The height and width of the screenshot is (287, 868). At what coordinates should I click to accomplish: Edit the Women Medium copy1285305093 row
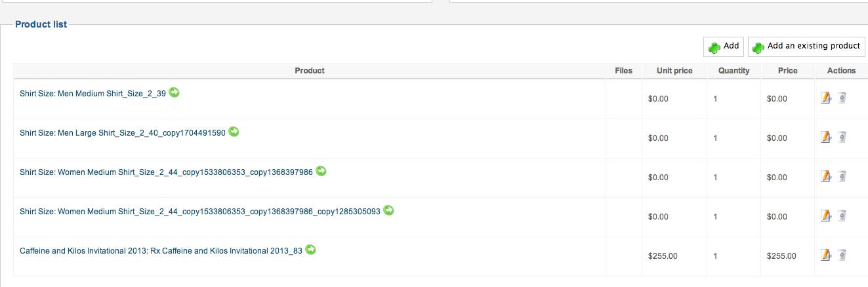pyautogui.click(x=826, y=216)
